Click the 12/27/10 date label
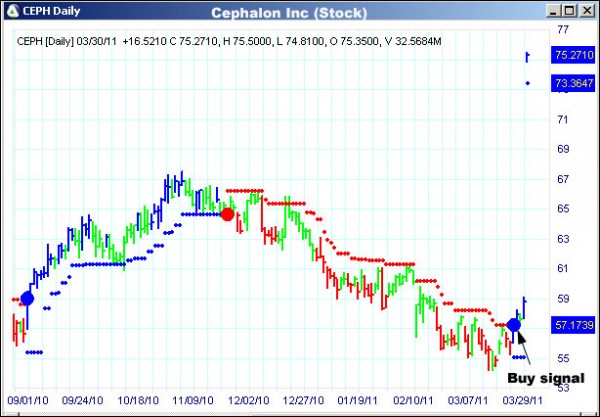 [303, 401]
